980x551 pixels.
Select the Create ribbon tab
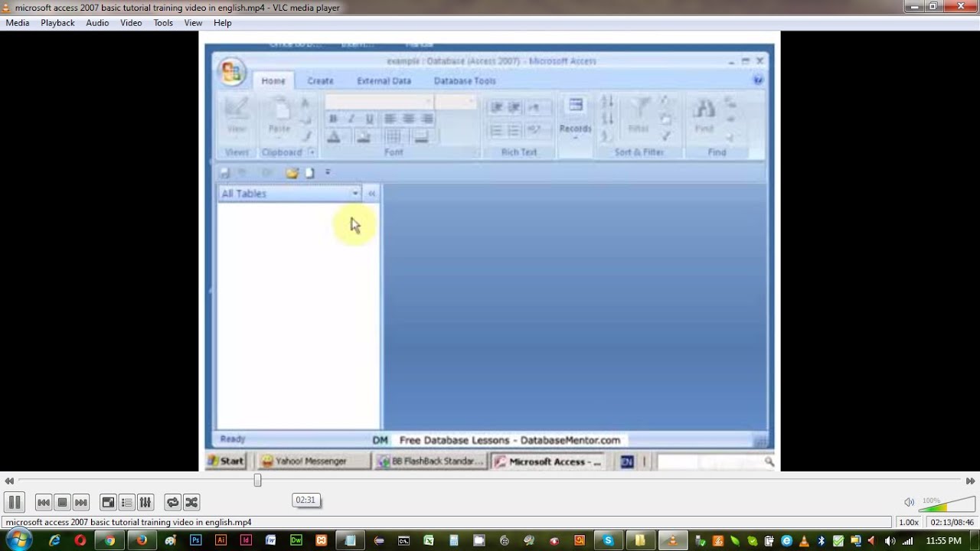tap(320, 80)
